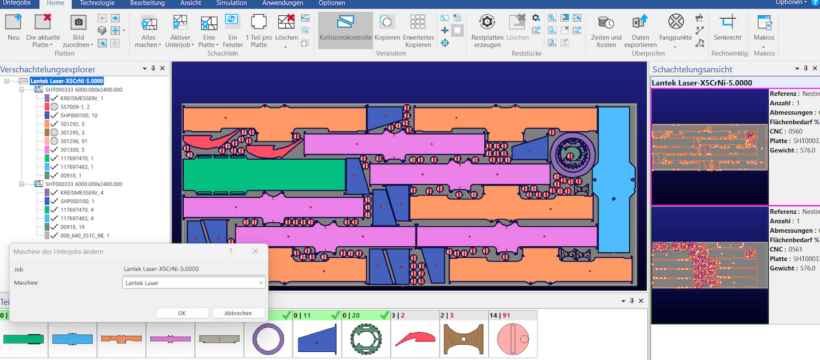Select the red curved part labeled 3 | 2

[x=414, y=340]
